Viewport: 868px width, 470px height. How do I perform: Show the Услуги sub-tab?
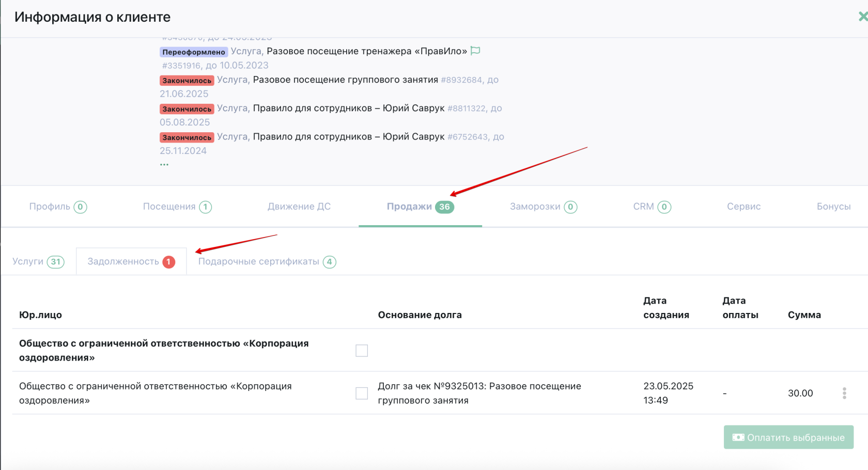point(38,261)
